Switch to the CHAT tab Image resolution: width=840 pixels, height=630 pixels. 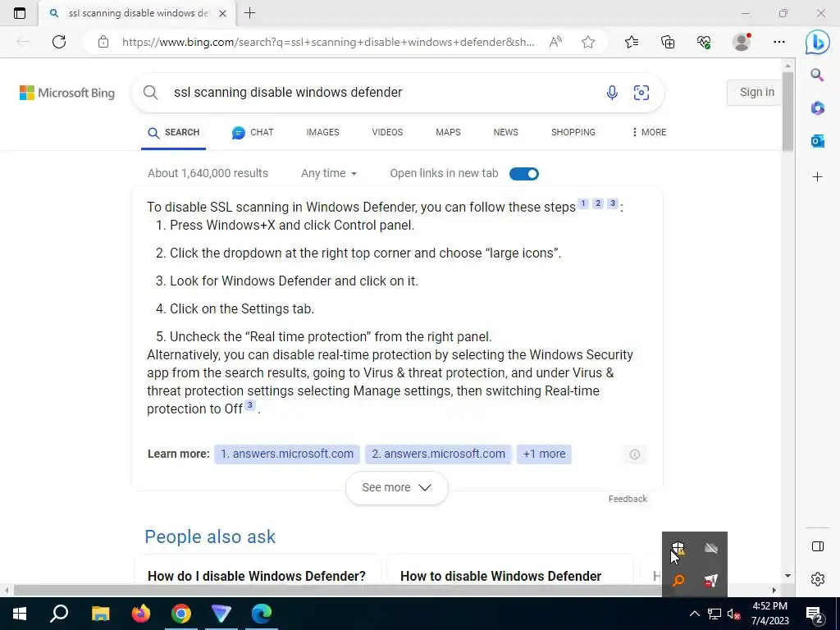pos(253,132)
